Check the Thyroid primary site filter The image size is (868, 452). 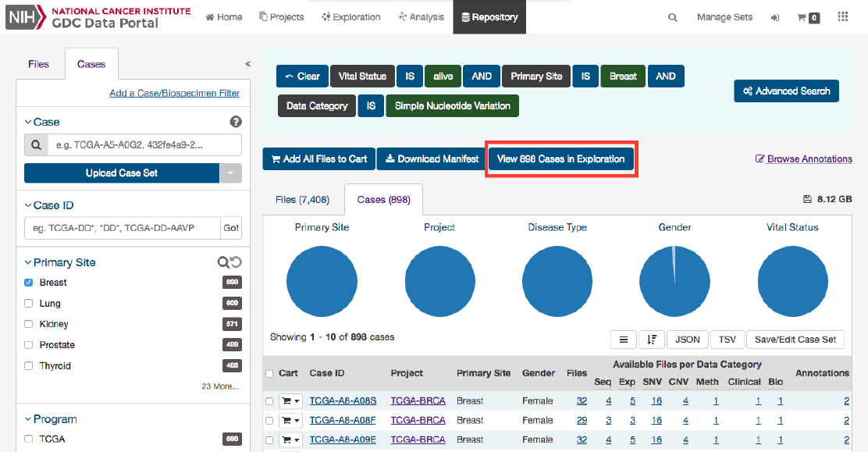click(29, 365)
